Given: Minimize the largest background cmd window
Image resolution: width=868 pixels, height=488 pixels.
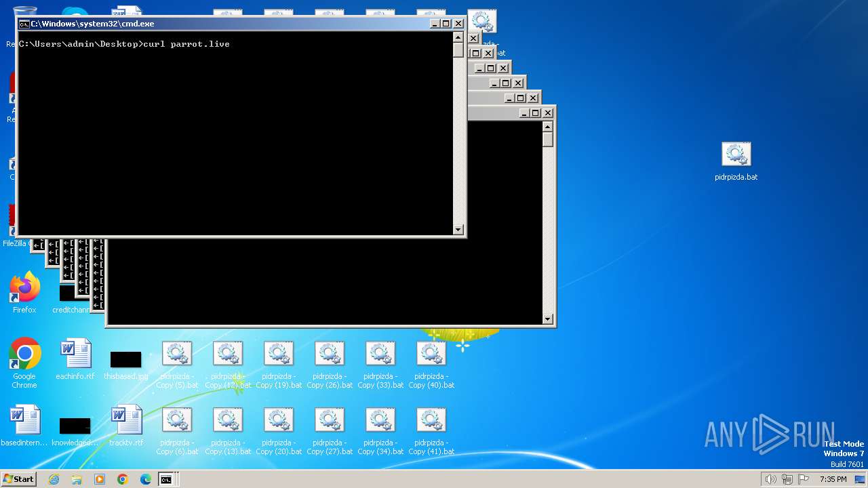Looking at the screenshot, I should pyautogui.click(x=524, y=113).
